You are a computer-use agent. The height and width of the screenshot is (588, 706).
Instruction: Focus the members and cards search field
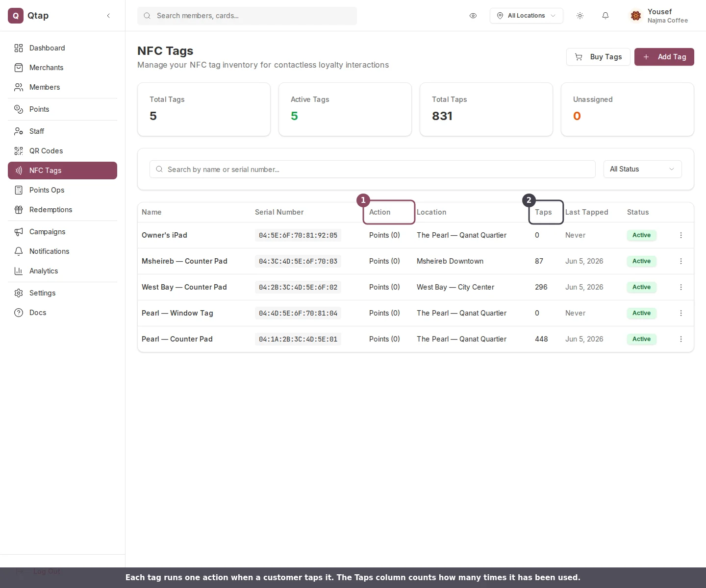click(247, 16)
